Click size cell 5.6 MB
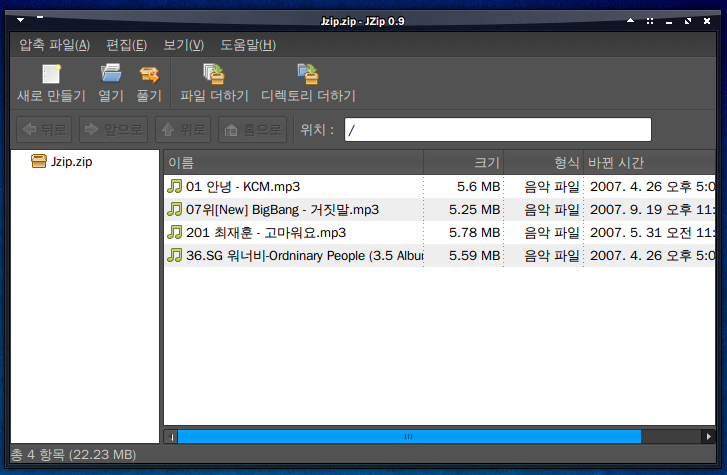Image resolution: width=727 pixels, height=475 pixels. pyautogui.click(x=478, y=186)
